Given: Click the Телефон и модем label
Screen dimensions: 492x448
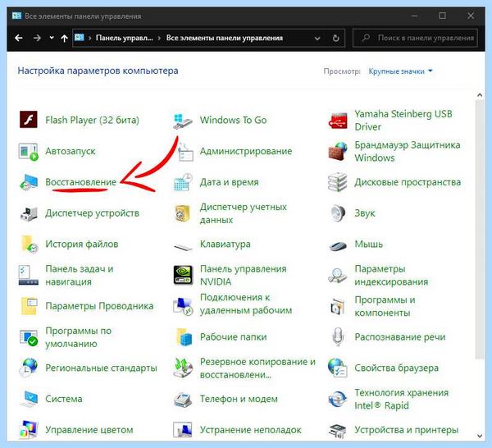Looking at the screenshot, I should click(239, 399).
